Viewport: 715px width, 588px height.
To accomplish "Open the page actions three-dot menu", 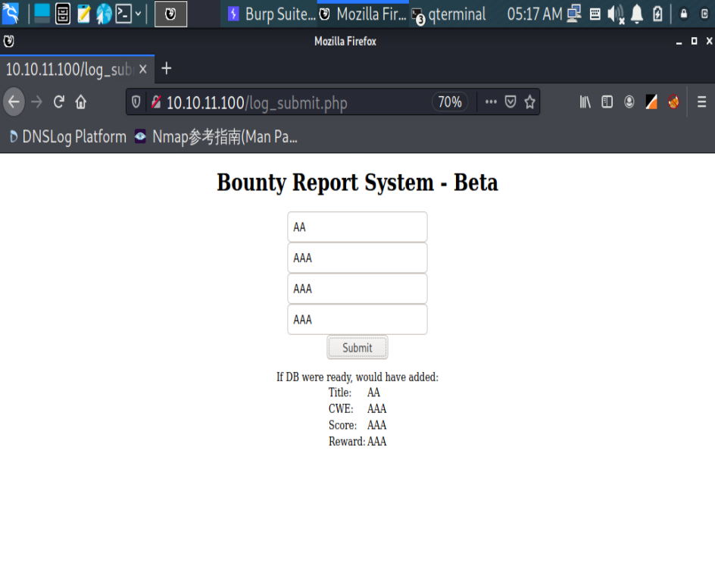I will coord(491,102).
